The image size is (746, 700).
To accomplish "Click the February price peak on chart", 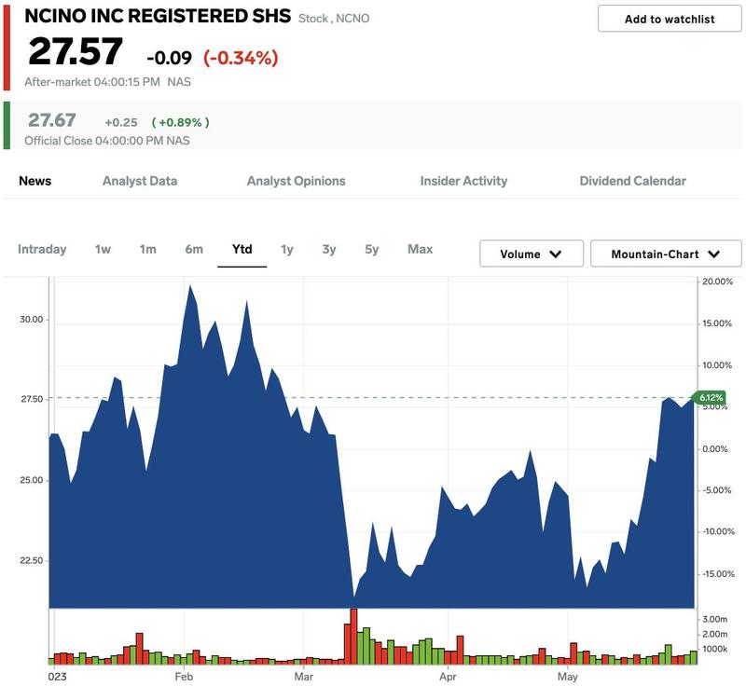I will [190, 286].
